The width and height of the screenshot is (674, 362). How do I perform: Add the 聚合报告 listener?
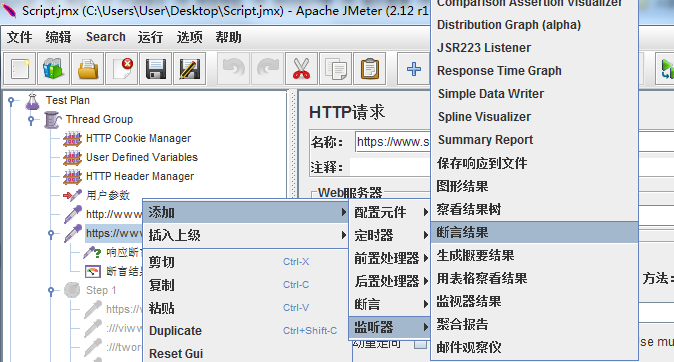point(534,324)
